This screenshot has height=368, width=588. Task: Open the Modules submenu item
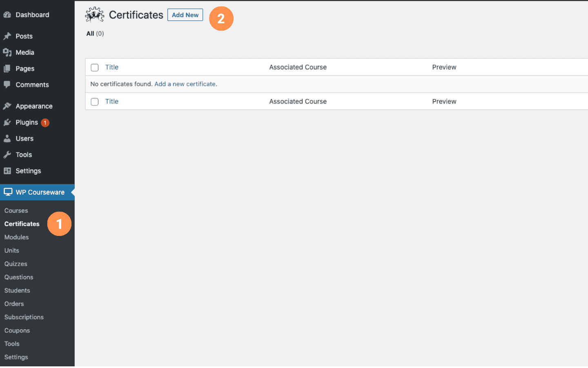pos(17,237)
